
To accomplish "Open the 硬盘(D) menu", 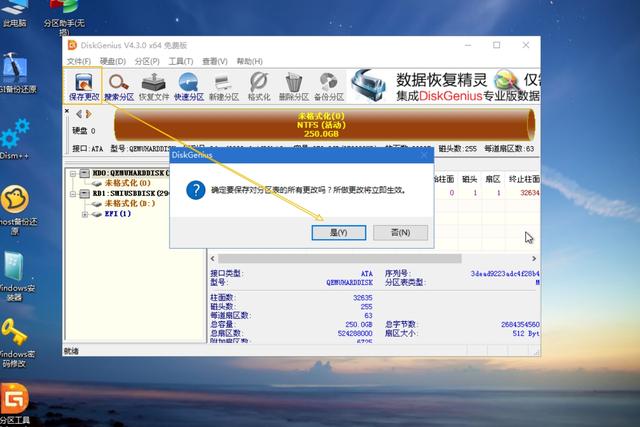I will 113,61.
